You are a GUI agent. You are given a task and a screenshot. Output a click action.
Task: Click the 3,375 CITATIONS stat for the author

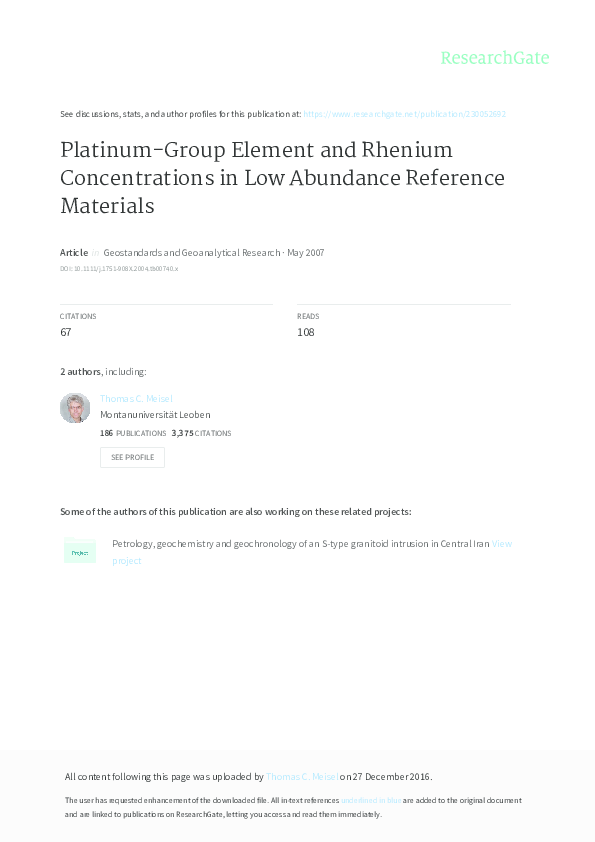coord(200,432)
